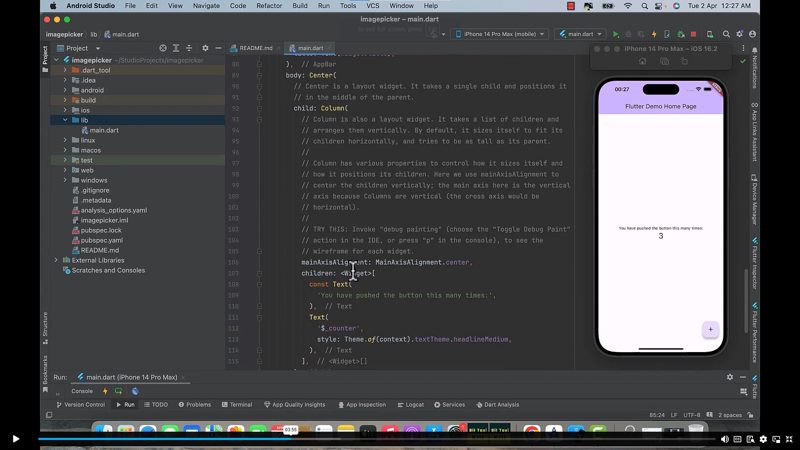Open the iPhone 14 Pro Max device dropdown

tap(499, 34)
